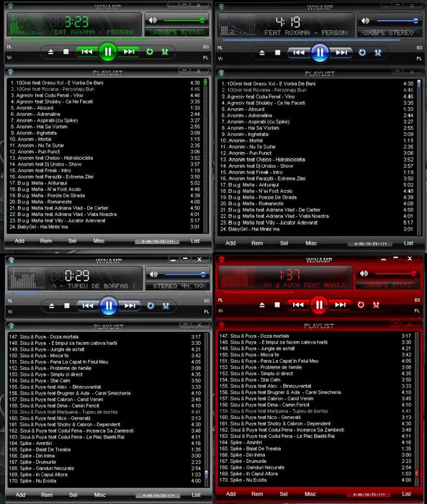
Task: Volume slider in top-right blue Winamp
Action: pyautogui.click(x=397, y=21)
